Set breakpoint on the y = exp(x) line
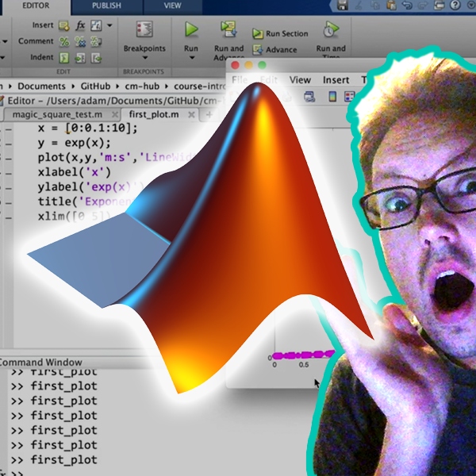This screenshot has height=476, width=476. (9, 144)
